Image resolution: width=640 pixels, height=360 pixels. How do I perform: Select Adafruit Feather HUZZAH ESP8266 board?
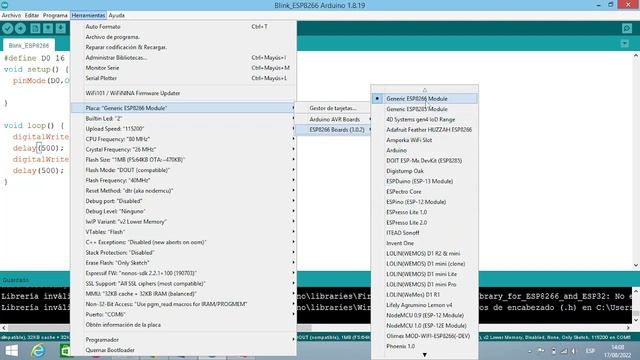click(424, 129)
